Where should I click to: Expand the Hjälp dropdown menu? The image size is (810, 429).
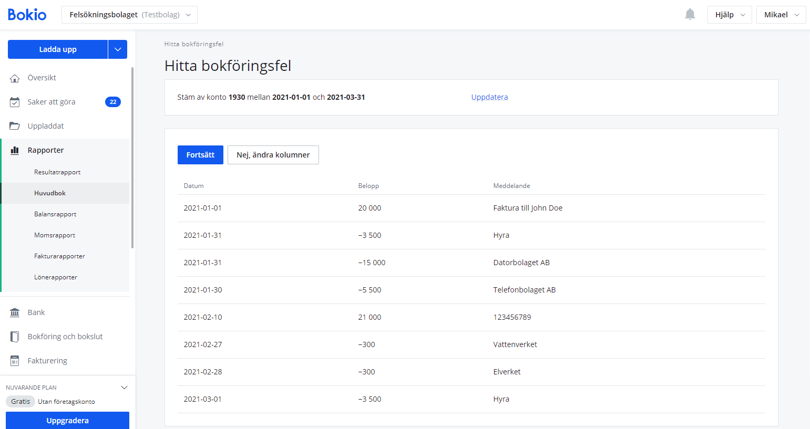pos(729,15)
